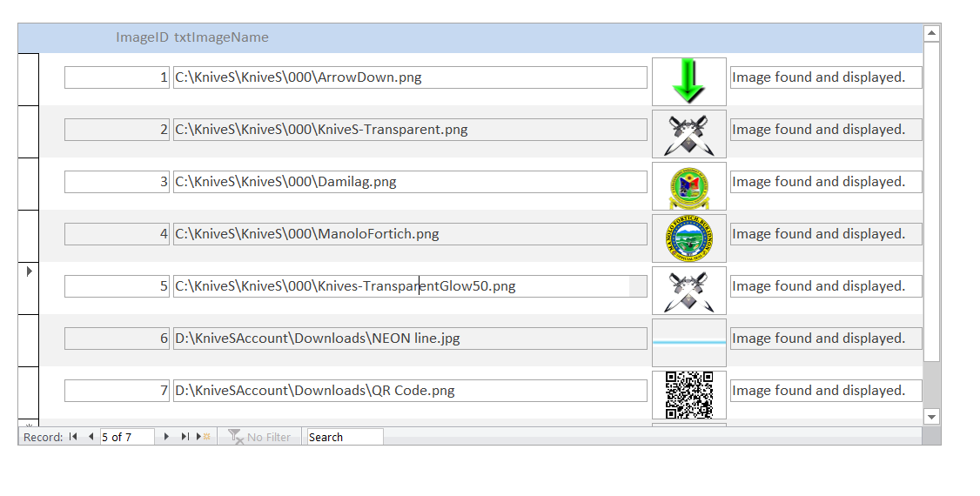
Task: Click the Knives-TransparentGlow50.png path field
Action: [x=410, y=286]
